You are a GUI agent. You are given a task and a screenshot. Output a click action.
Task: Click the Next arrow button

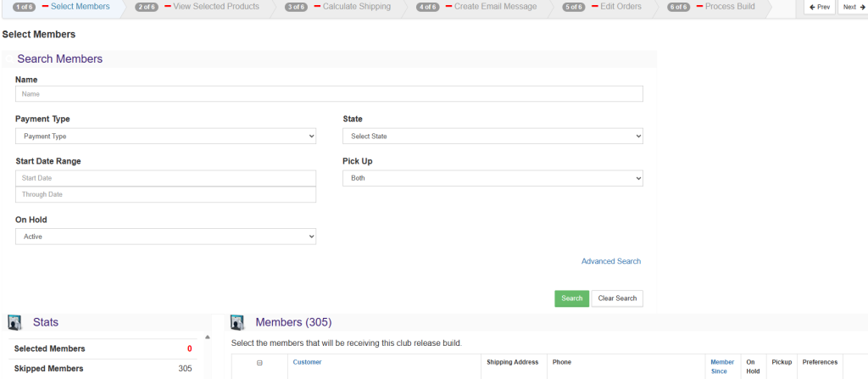coord(853,7)
